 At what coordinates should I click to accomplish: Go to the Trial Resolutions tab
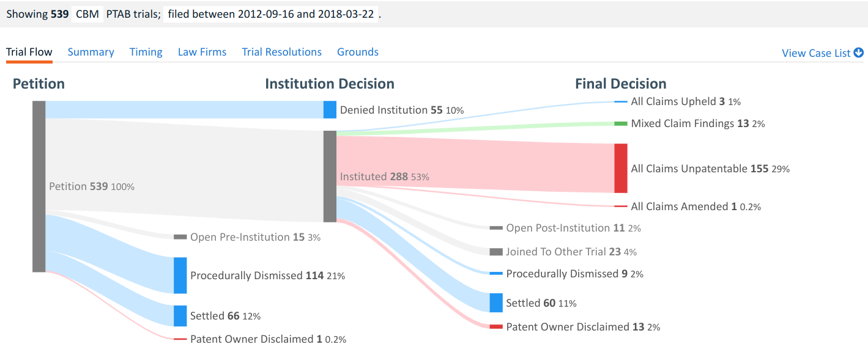(281, 52)
